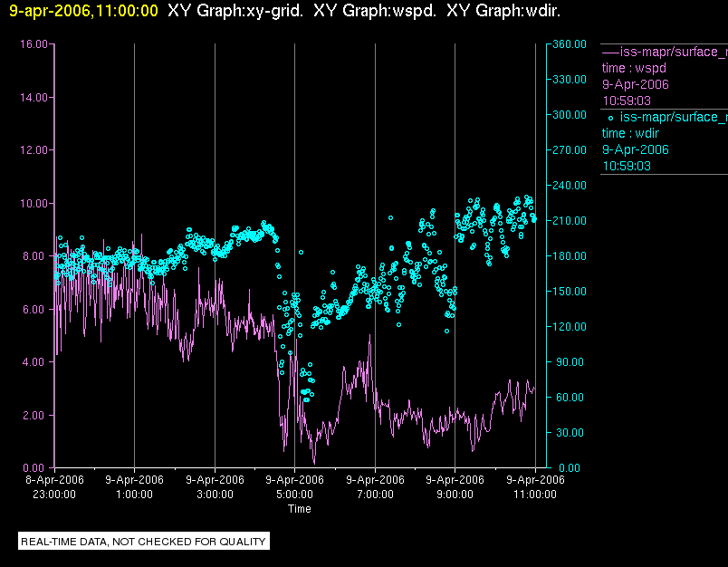Viewport: 728px width, 567px height.
Task: Select the 'time : wspd' legend entry
Action: pos(634,68)
